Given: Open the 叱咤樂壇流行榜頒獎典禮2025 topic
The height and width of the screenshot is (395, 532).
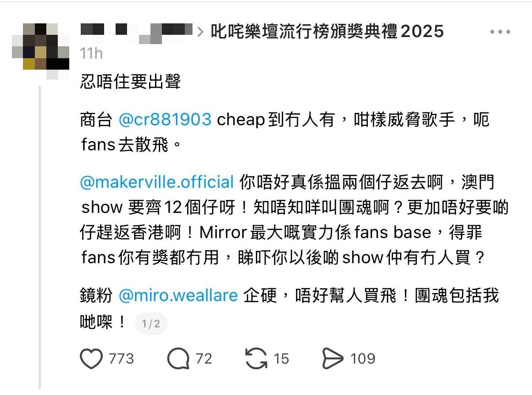Looking at the screenshot, I should point(327,31).
